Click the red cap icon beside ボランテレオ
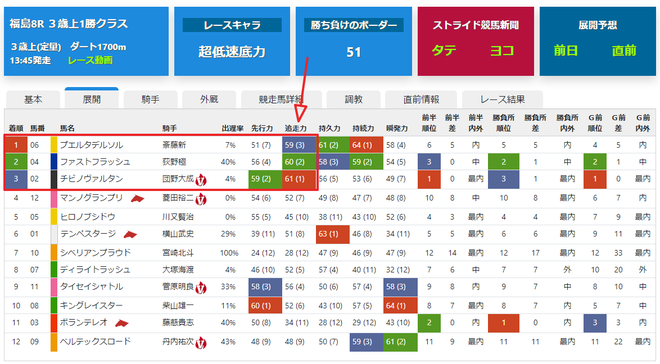660x364 pixels. point(122,323)
